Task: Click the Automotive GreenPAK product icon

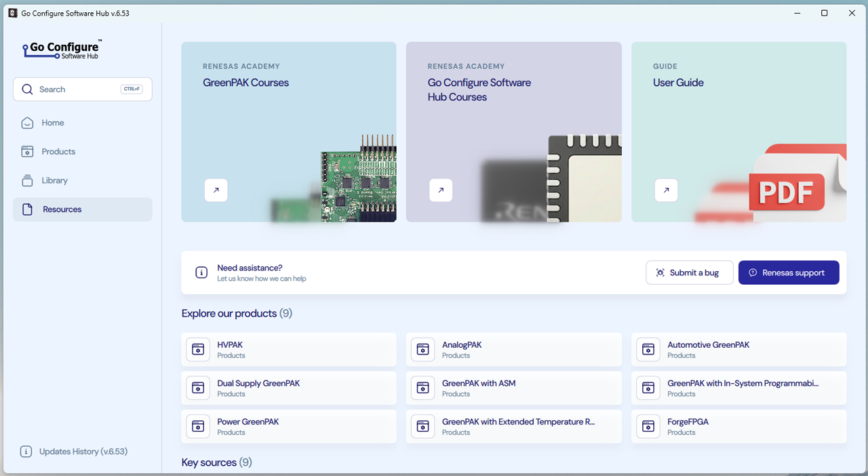Action: (648, 349)
